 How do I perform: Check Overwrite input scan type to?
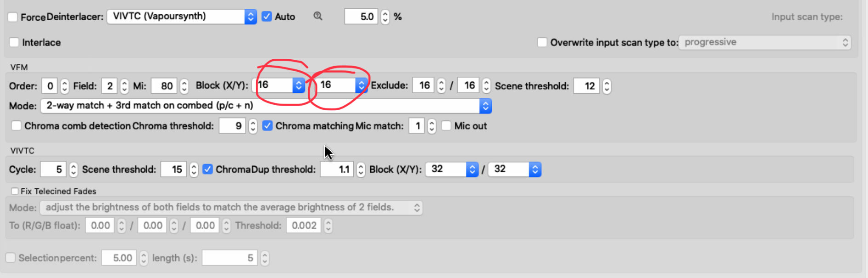tap(542, 42)
